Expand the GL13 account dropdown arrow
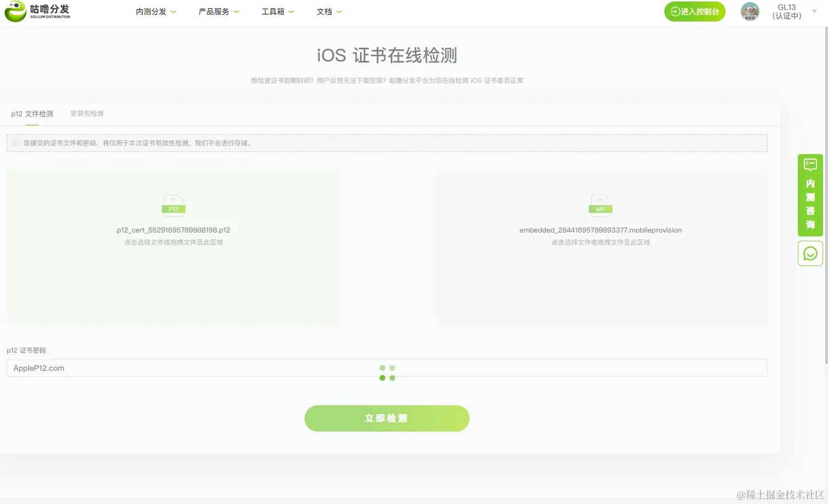Screen dimensions: 828x504 pyautogui.click(x=814, y=12)
